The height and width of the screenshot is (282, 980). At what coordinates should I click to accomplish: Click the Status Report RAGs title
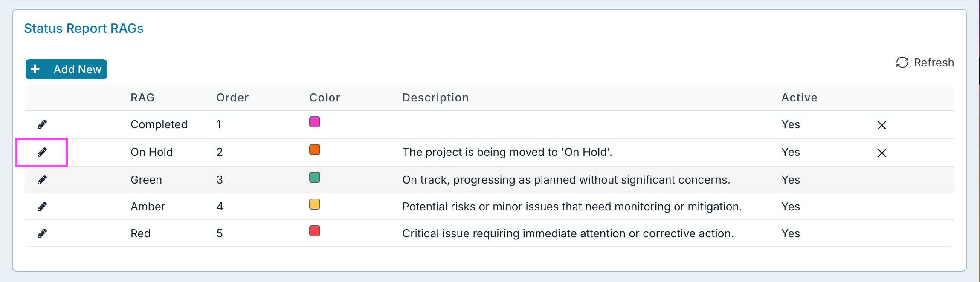[x=84, y=29]
